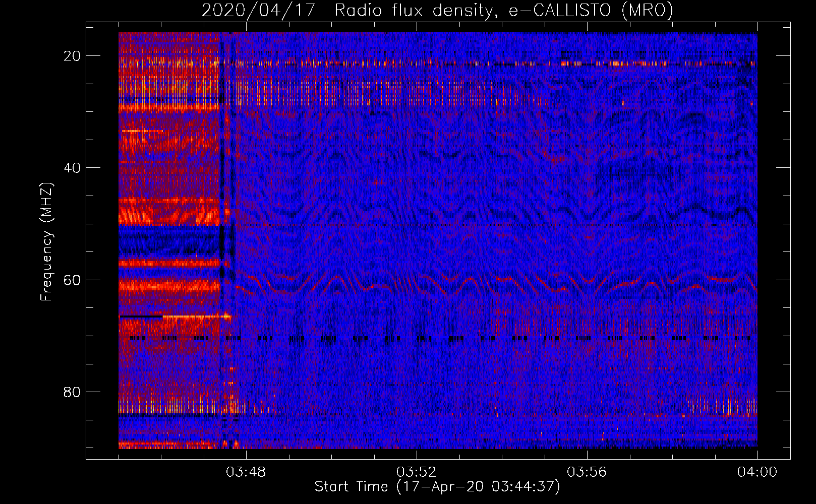This screenshot has height=504, width=816.
Task: Click the 04:00 time tick label
Action: (757, 472)
